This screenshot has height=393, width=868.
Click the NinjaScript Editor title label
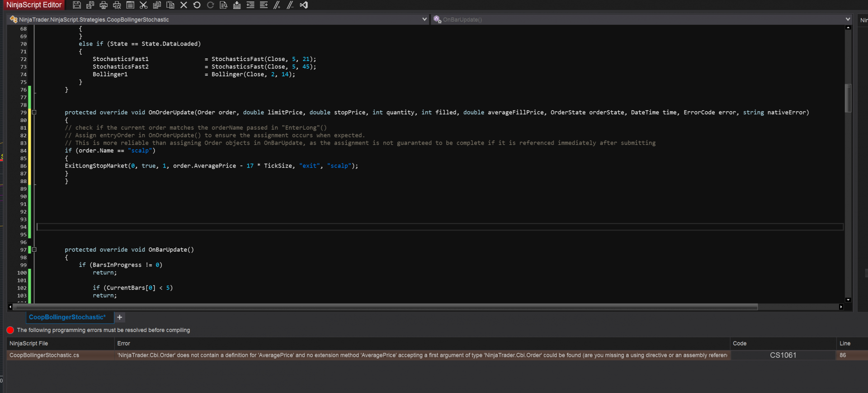pos(34,5)
